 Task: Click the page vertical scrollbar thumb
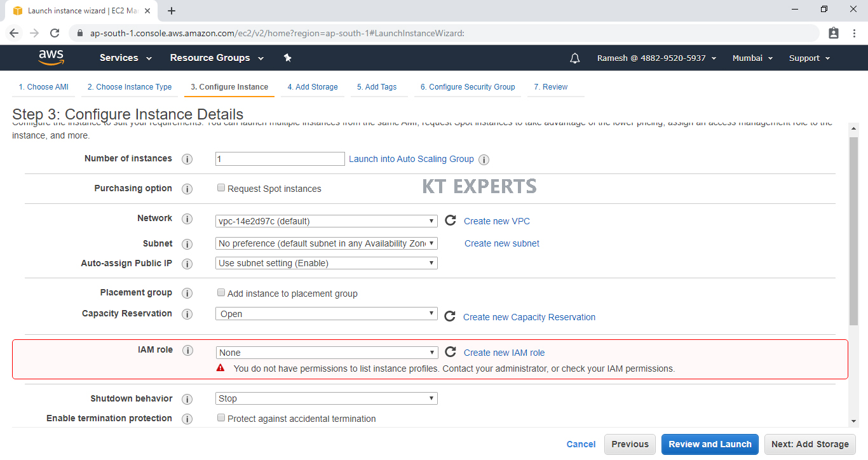[x=853, y=231]
